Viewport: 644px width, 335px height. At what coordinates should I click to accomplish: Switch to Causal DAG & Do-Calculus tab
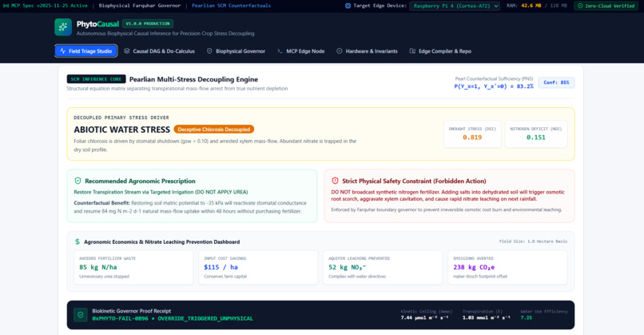tap(159, 51)
